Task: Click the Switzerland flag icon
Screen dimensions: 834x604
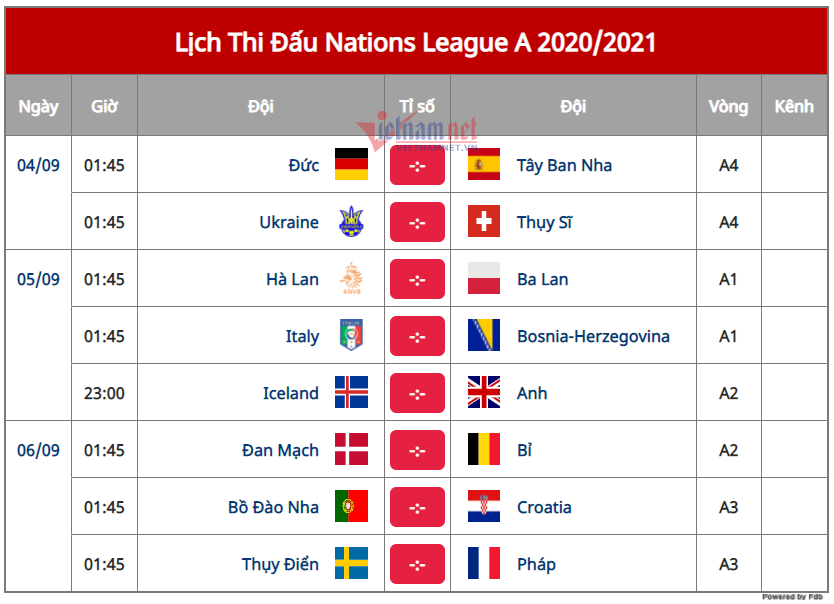Action: pyautogui.click(x=484, y=222)
